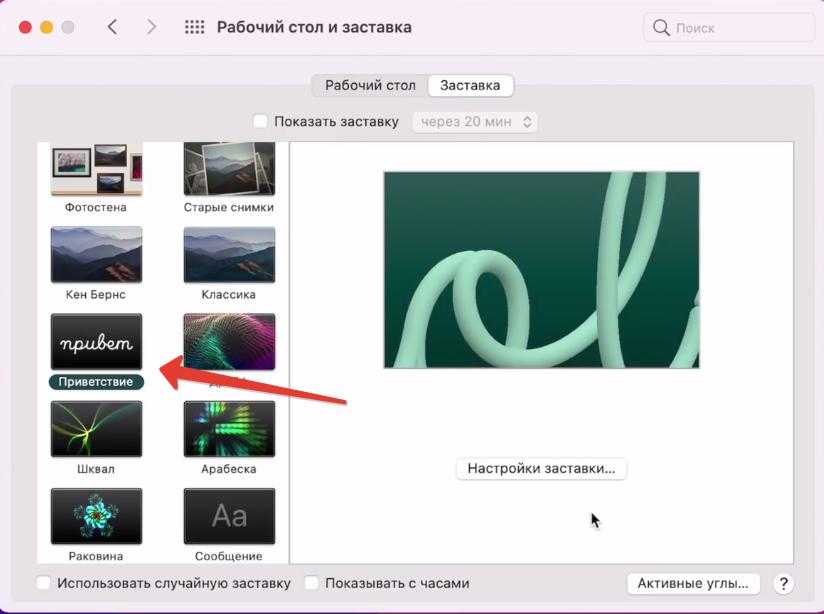Click the show-all grid icon
The width and height of the screenshot is (824, 614).
click(195, 28)
